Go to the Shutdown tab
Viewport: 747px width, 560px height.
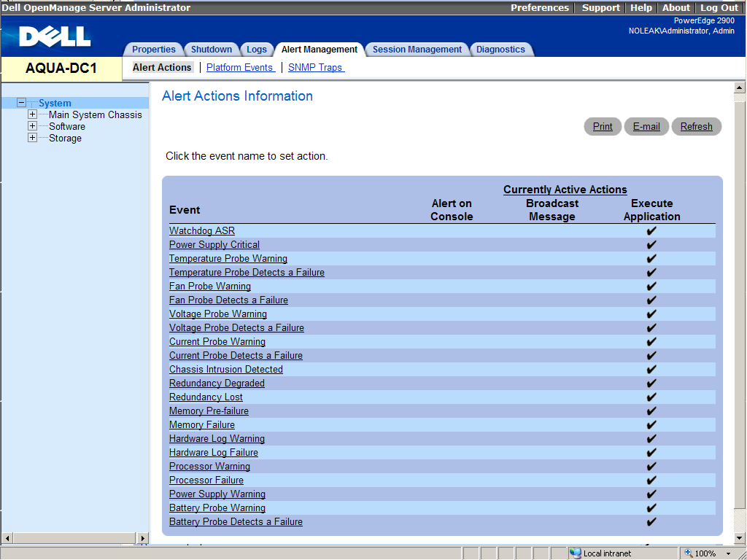tap(212, 50)
